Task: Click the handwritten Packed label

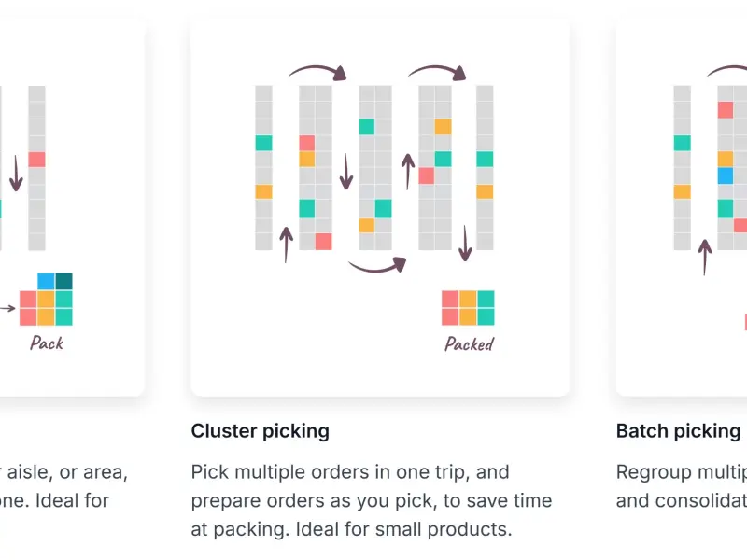Action: point(469,344)
